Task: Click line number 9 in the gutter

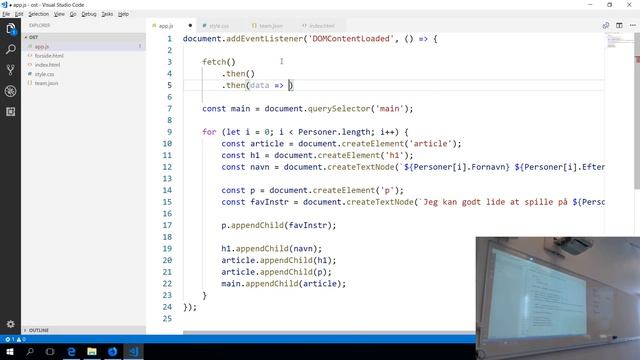Action: click(169, 132)
